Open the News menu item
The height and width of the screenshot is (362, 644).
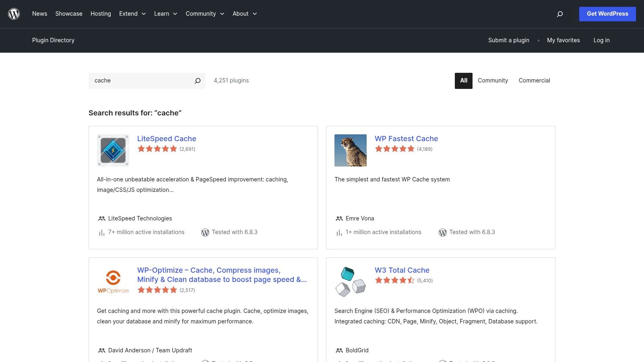point(39,14)
